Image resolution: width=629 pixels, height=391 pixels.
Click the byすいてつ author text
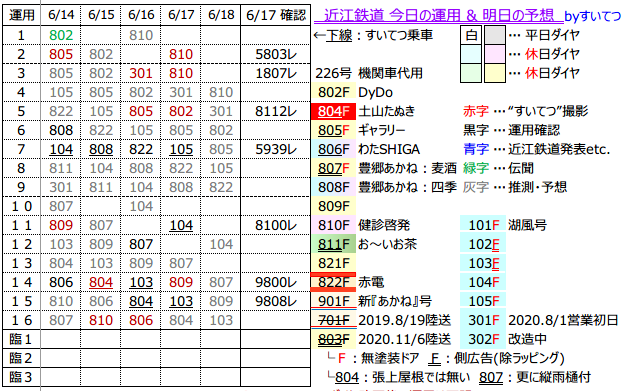592,16
